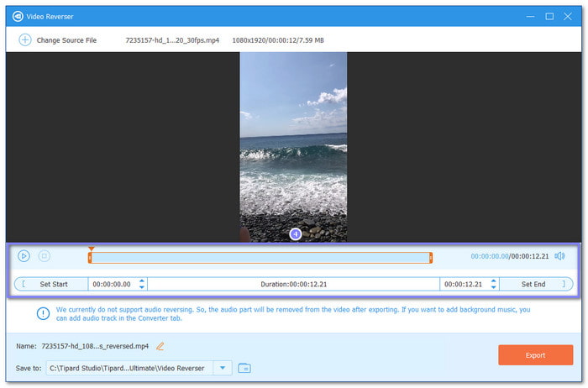
Task: Click the start time stepper arrows
Action: [x=141, y=285]
